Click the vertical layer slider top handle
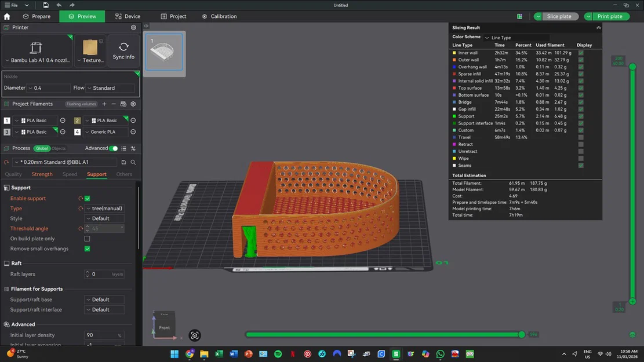The width and height of the screenshot is (644, 362). 632,66
